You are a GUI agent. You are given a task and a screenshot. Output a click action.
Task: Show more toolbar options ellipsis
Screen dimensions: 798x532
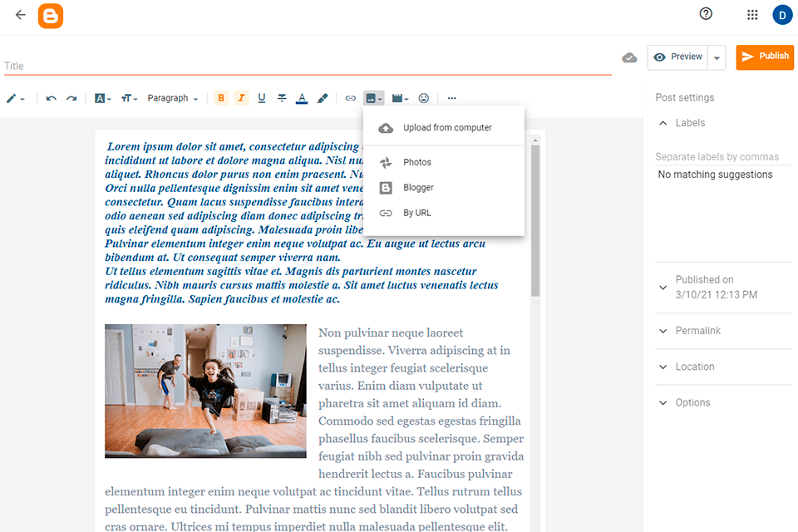pyautogui.click(x=452, y=98)
